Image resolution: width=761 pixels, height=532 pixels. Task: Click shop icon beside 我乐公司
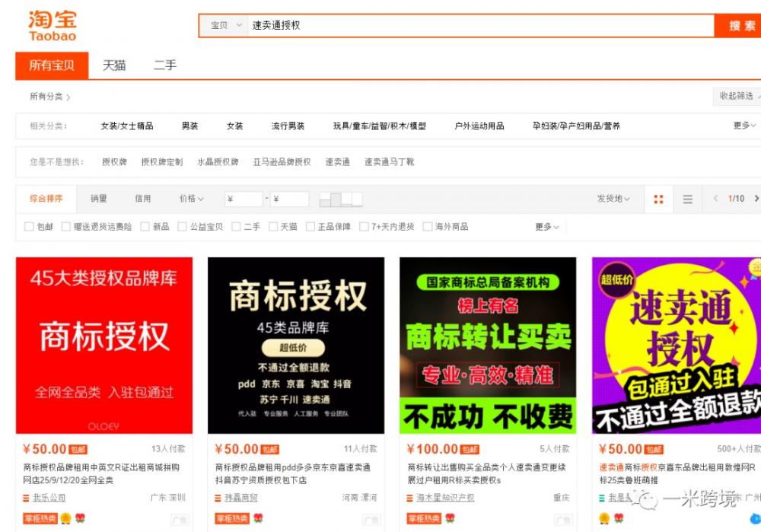[27, 499]
